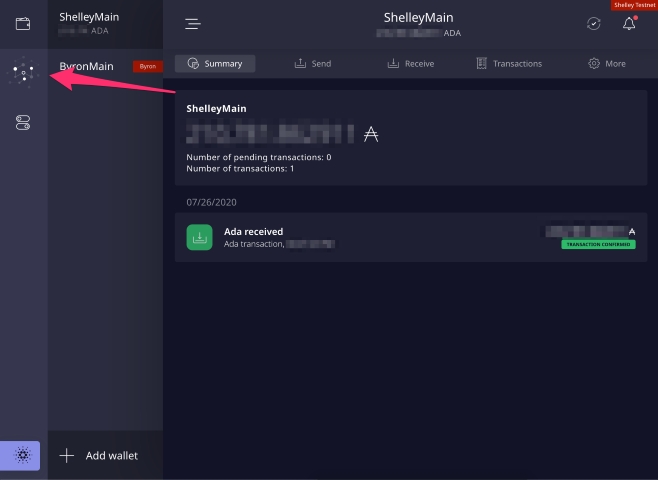This screenshot has height=480, width=658.
Task: Click the settings toggles icon in sidebar
Action: coord(23,122)
